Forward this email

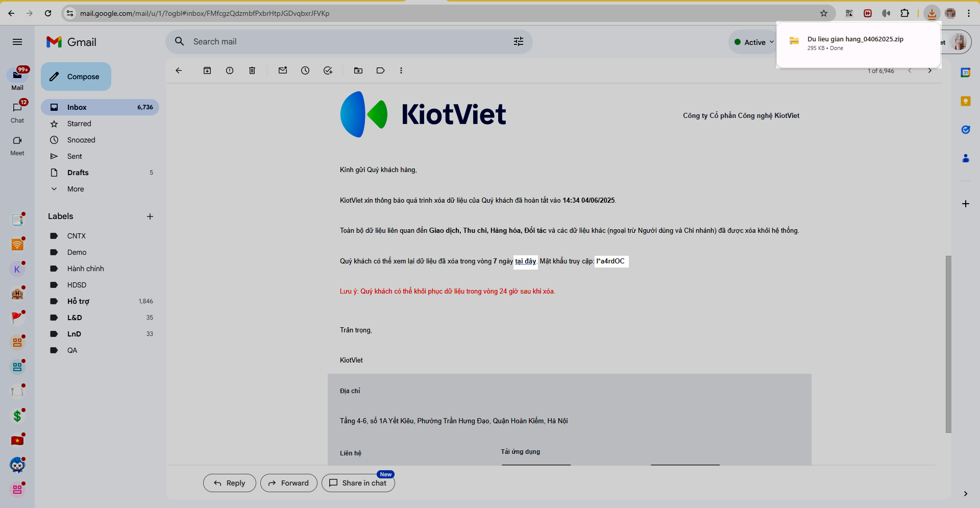(x=289, y=483)
